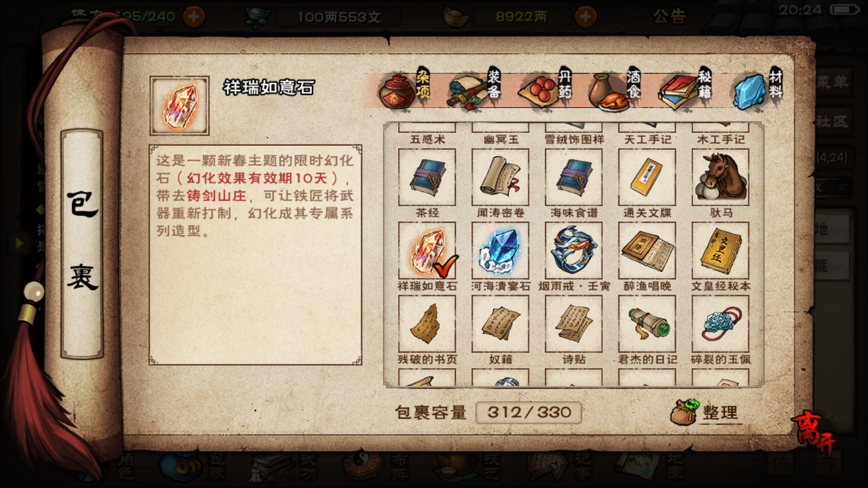Viewport: 868px width, 488px height.
Task: Select the 文皇经秘本 yellow book
Action: pyautogui.click(x=720, y=250)
